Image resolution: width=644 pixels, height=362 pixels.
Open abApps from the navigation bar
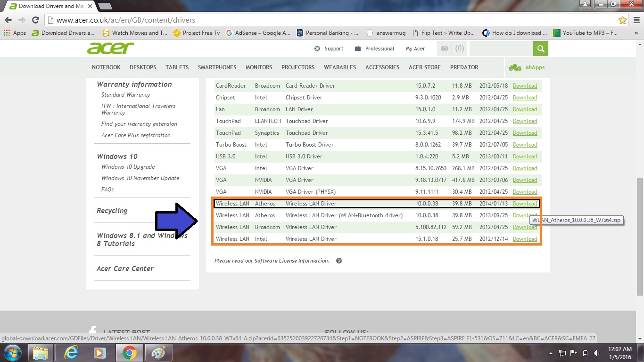[x=527, y=67]
